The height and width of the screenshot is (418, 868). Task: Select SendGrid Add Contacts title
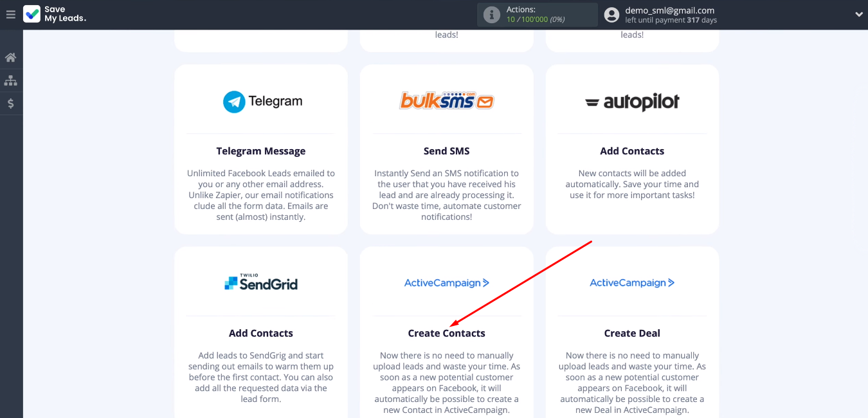coord(261,333)
